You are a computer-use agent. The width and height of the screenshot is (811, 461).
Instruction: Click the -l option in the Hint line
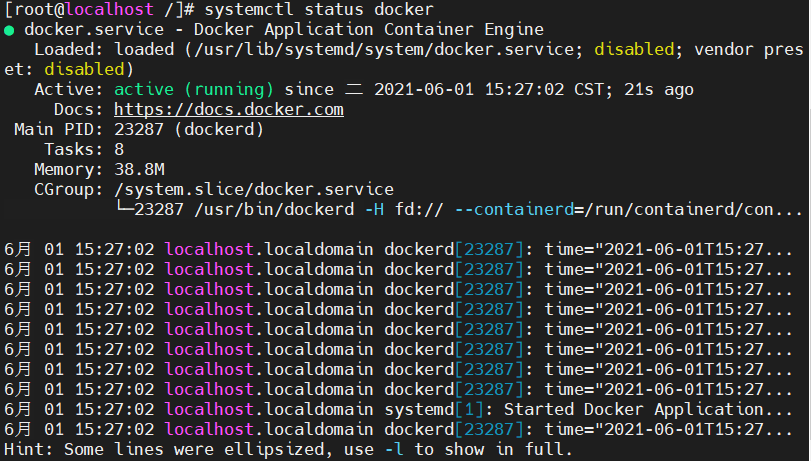click(394, 450)
